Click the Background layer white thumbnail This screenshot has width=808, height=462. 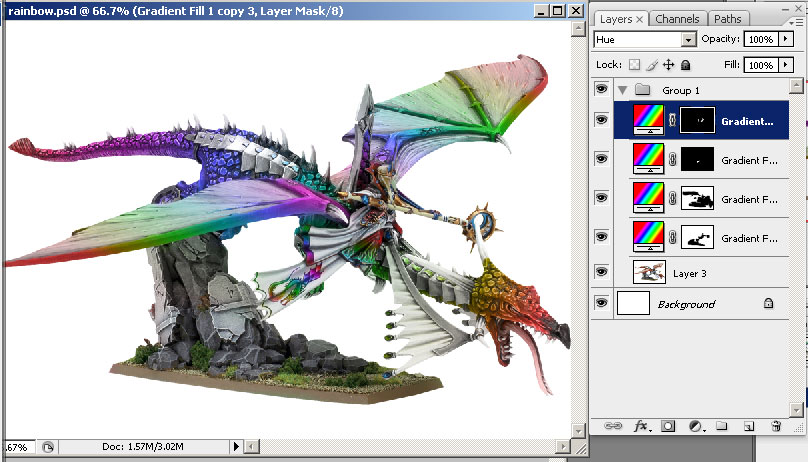(633, 303)
